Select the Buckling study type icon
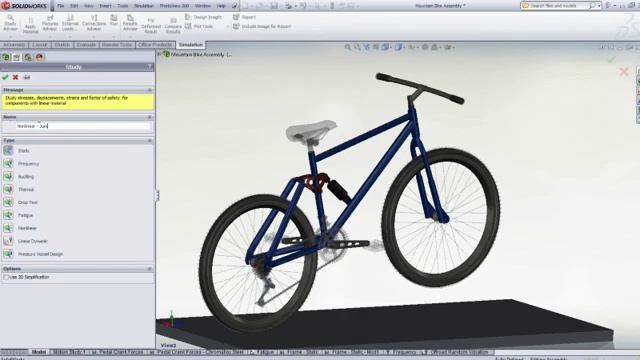This screenshot has height=360, width=640. point(8,176)
